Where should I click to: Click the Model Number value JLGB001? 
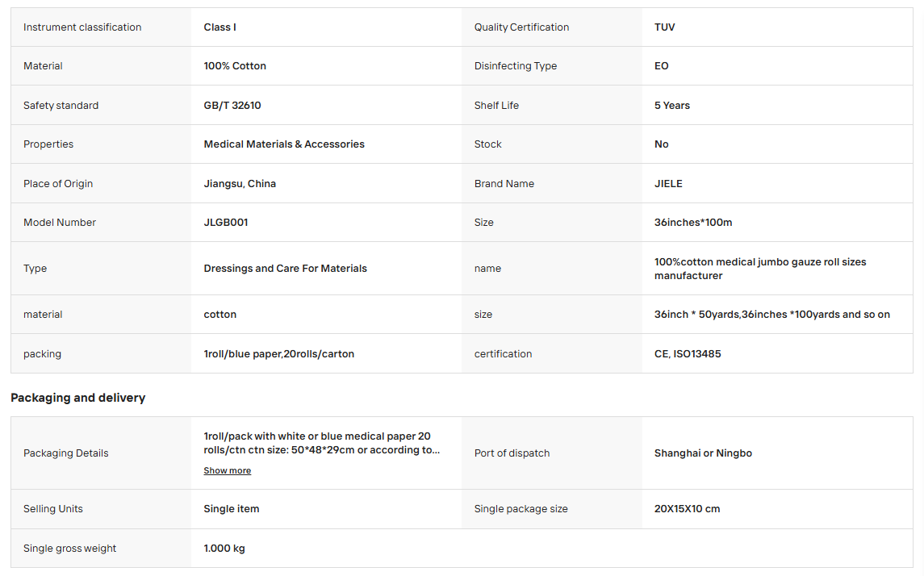(226, 222)
